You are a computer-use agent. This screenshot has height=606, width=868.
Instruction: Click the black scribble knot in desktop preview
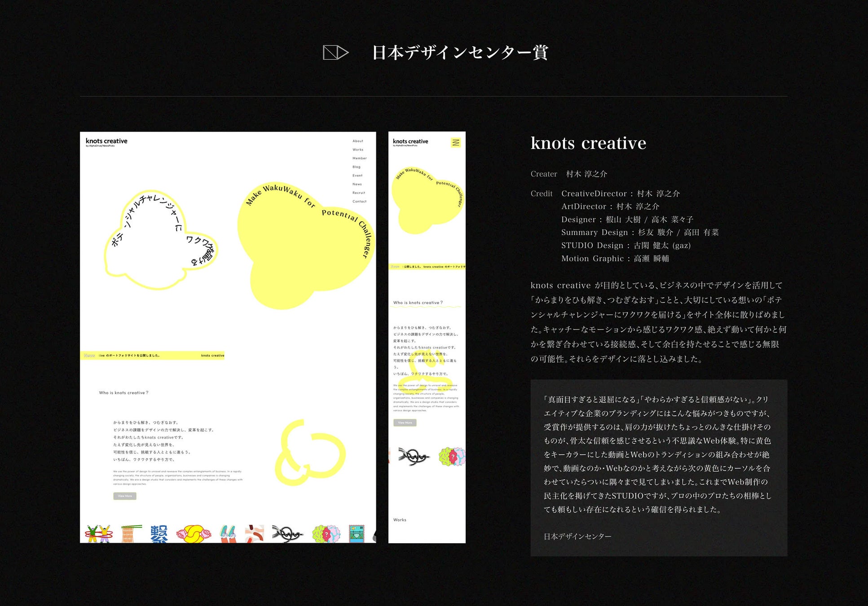(x=287, y=534)
